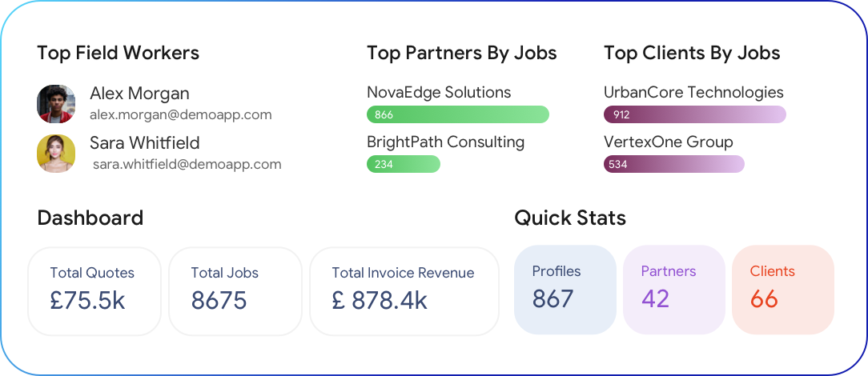Screen dimensions: 868x376
Task: Click Sara Whitfield's profile avatar
Action: (56, 153)
